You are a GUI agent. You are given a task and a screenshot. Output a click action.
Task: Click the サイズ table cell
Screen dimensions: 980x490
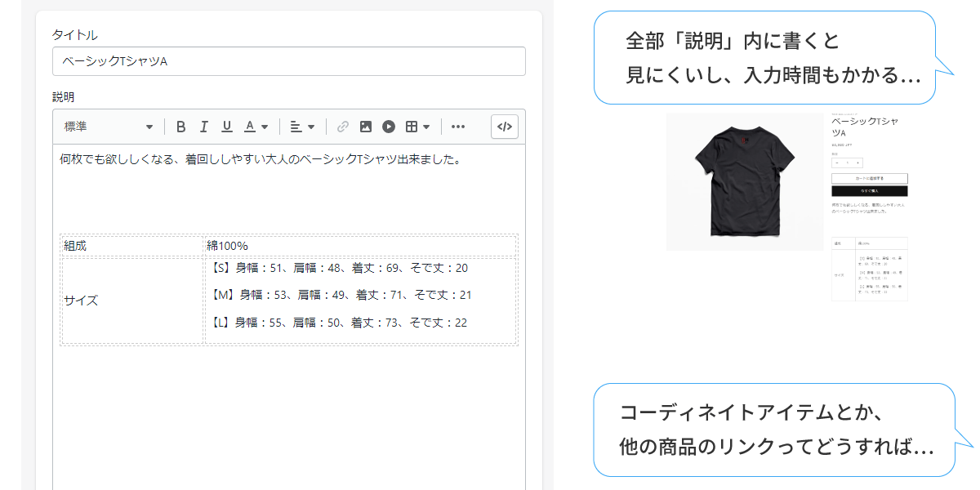(132, 301)
